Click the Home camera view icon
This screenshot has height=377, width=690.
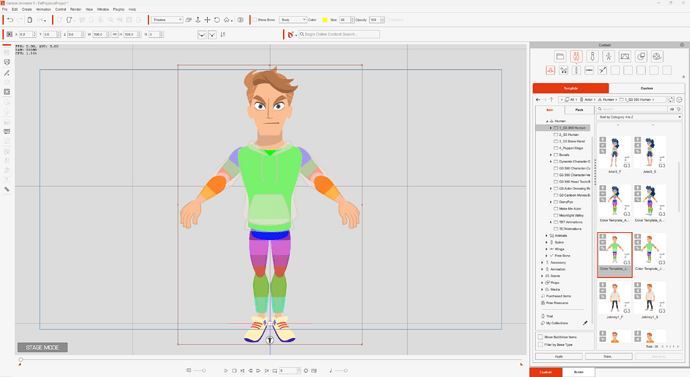227,20
